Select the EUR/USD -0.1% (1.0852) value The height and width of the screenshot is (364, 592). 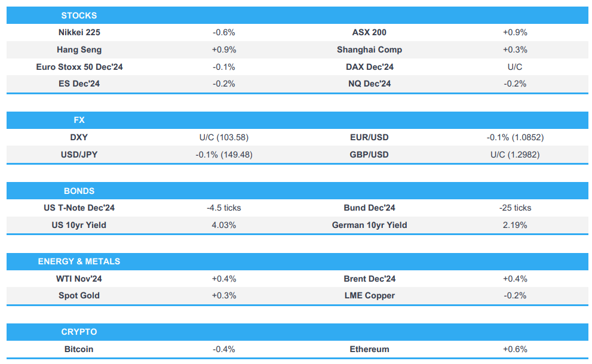coord(514,137)
